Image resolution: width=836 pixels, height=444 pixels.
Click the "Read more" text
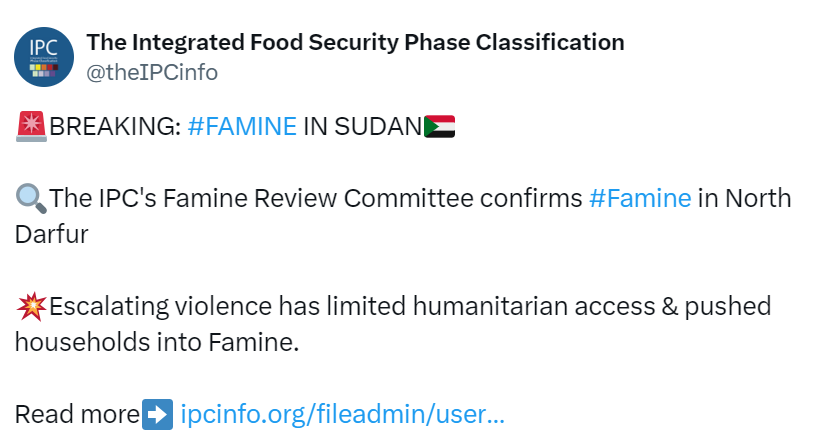(77, 414)
